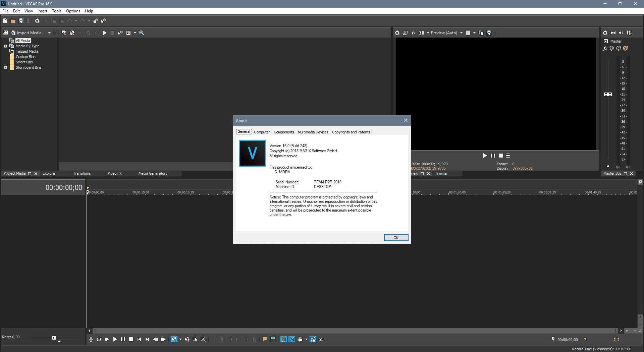Toggle Auto Preview in the Project Media toolbar
The image size is (644, 352).
coord(120,33)
